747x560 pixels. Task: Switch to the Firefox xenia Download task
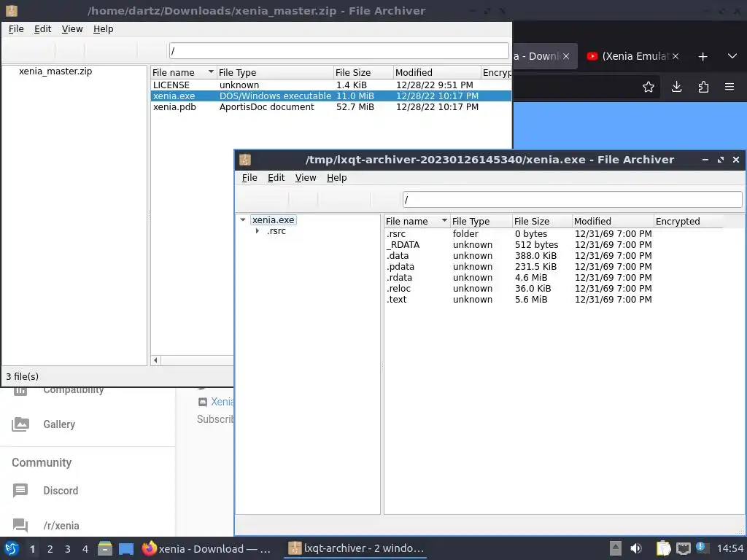[x=206, y=548]
